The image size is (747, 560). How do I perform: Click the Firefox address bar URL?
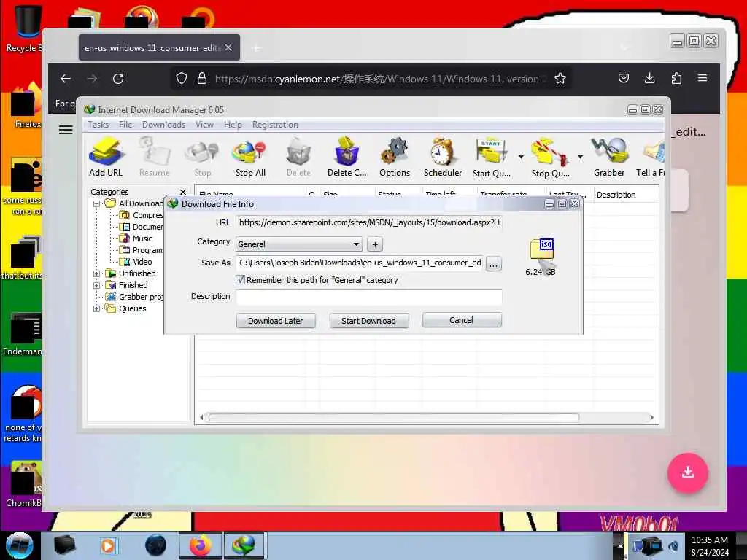(376, 79)
